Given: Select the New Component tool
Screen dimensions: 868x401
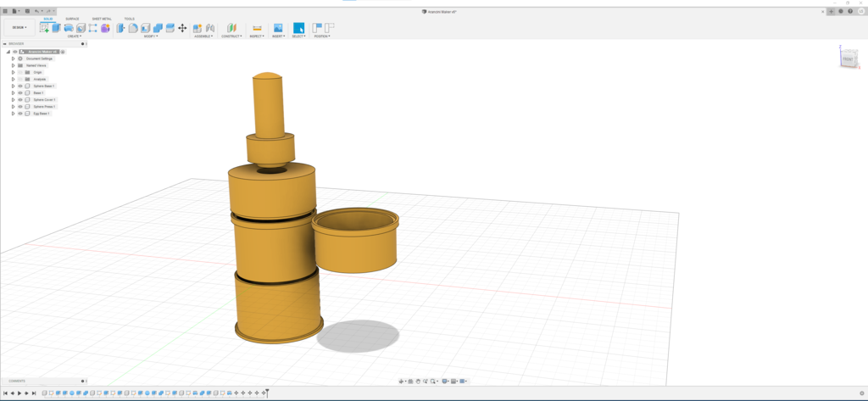Looking at the screenshot, I should click(197, 28).
